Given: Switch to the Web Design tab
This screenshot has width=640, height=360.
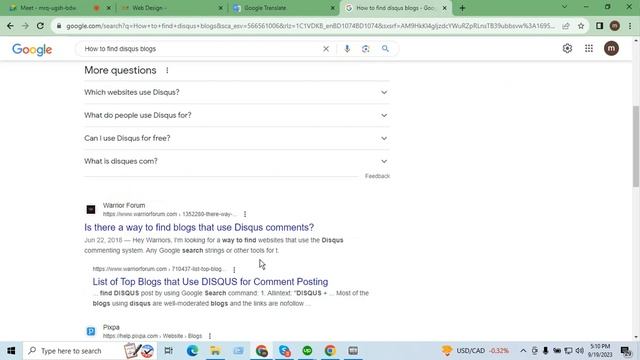Looking at the screenshot, I should click(171, 8).
